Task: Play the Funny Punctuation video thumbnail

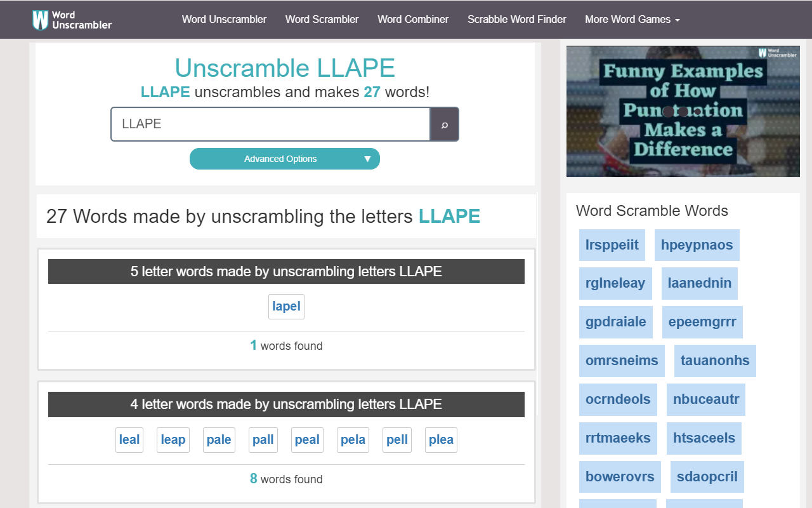Action: tap(683, 111)
